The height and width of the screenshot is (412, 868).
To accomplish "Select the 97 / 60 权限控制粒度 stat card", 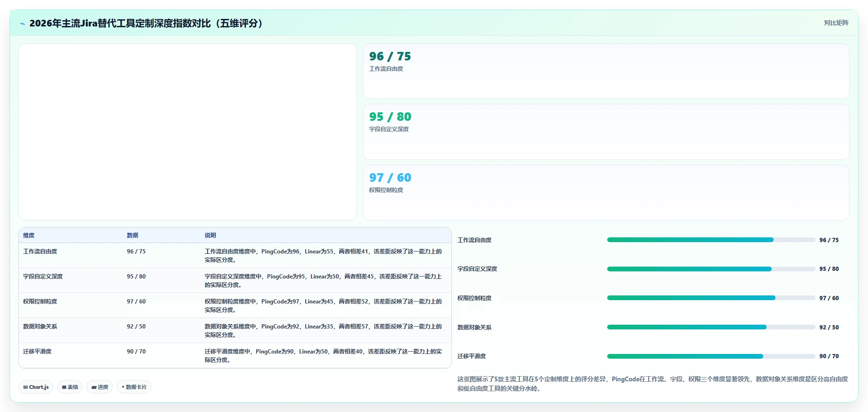I will point(606,193).
